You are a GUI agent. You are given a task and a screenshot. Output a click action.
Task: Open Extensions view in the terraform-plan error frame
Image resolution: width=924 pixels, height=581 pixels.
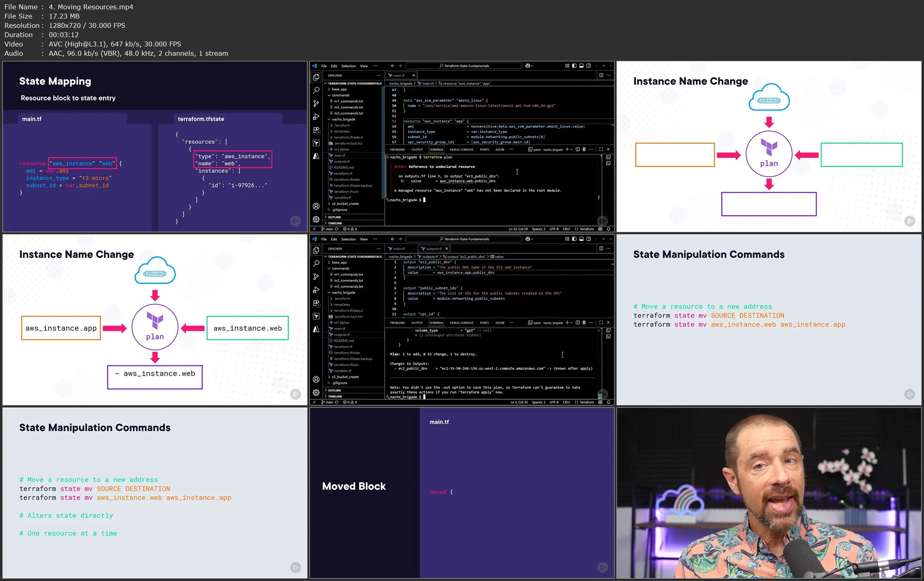tap(316, 130)
